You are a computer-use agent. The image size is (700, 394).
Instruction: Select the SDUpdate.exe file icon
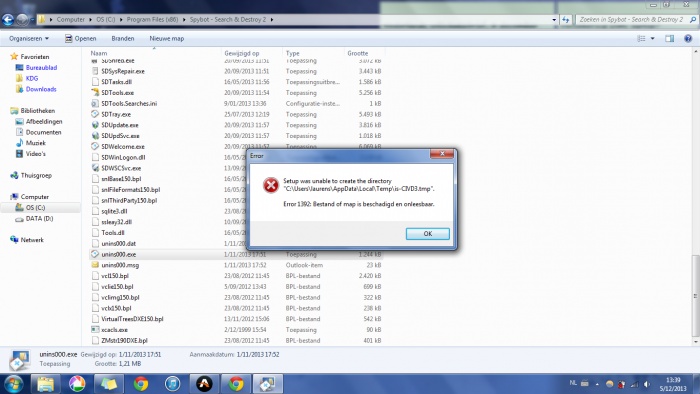click(95, 125)
